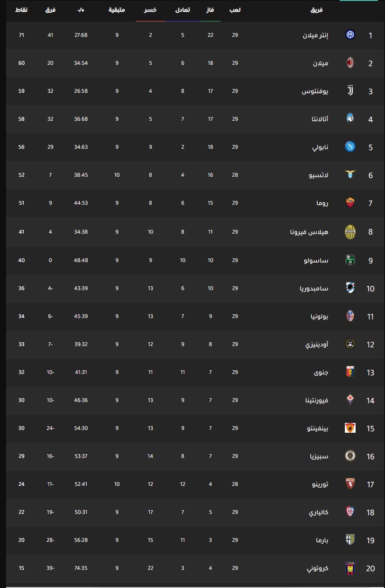Click the Sampdoria club crest

[x=350, y=288]
